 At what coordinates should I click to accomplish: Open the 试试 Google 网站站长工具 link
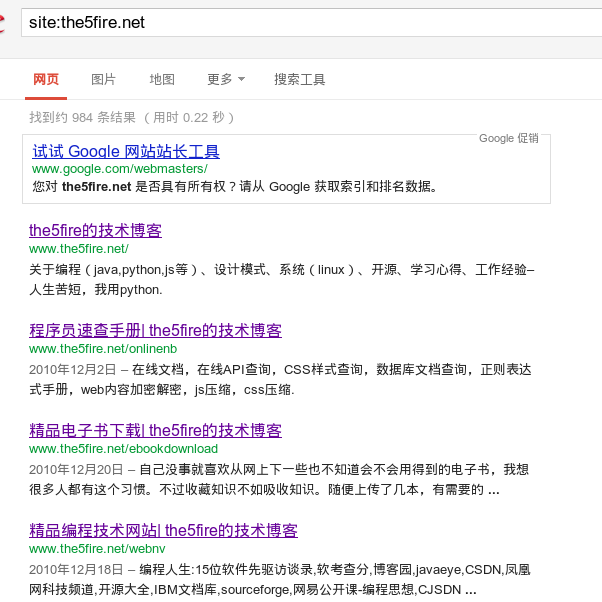coord(126,152)
